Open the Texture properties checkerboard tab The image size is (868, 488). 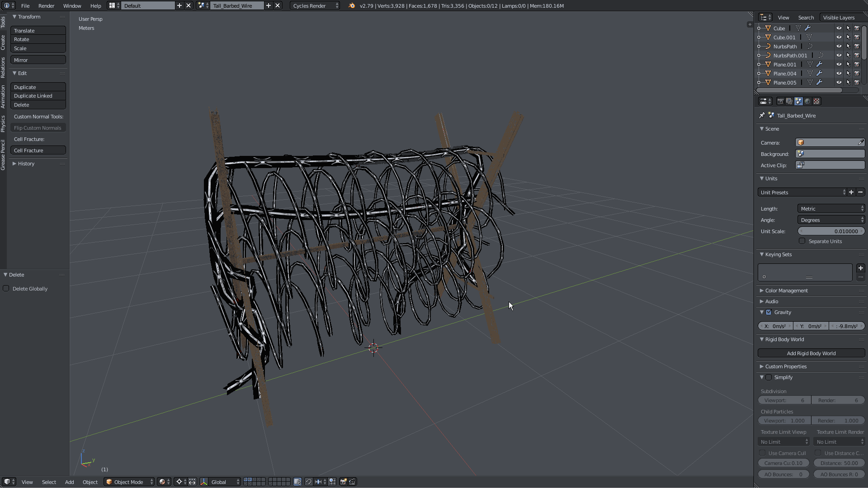tap(816, 101)
